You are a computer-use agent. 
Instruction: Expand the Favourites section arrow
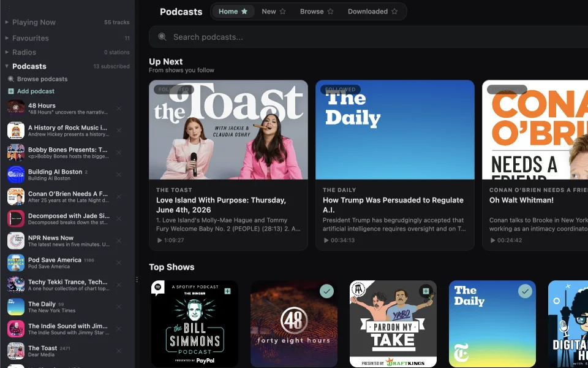click(x=7, y=38)
